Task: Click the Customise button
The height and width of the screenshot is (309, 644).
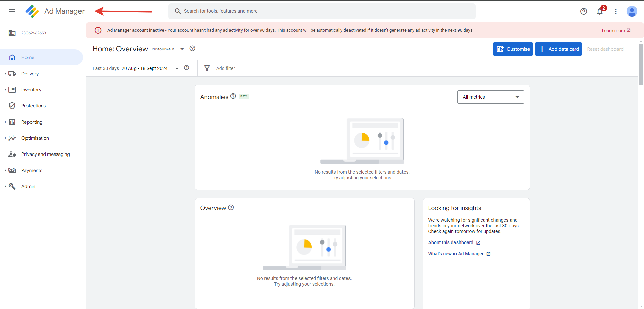Action: (513, 49)
